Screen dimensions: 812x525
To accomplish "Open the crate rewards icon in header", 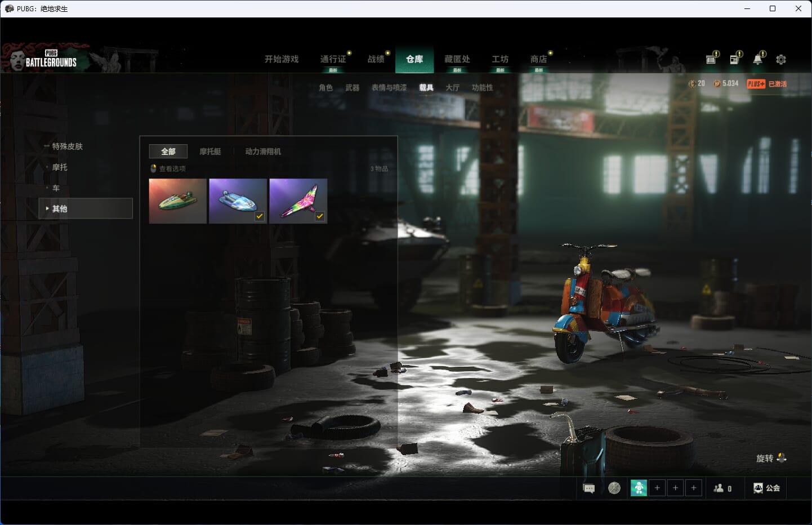I will 712,59.
